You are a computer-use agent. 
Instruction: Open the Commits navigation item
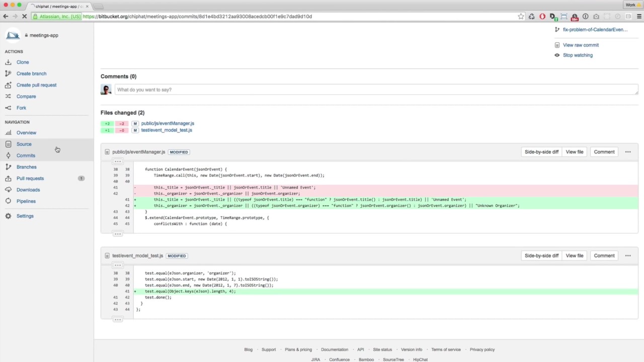pyautogui.click(x=26, y=155)
